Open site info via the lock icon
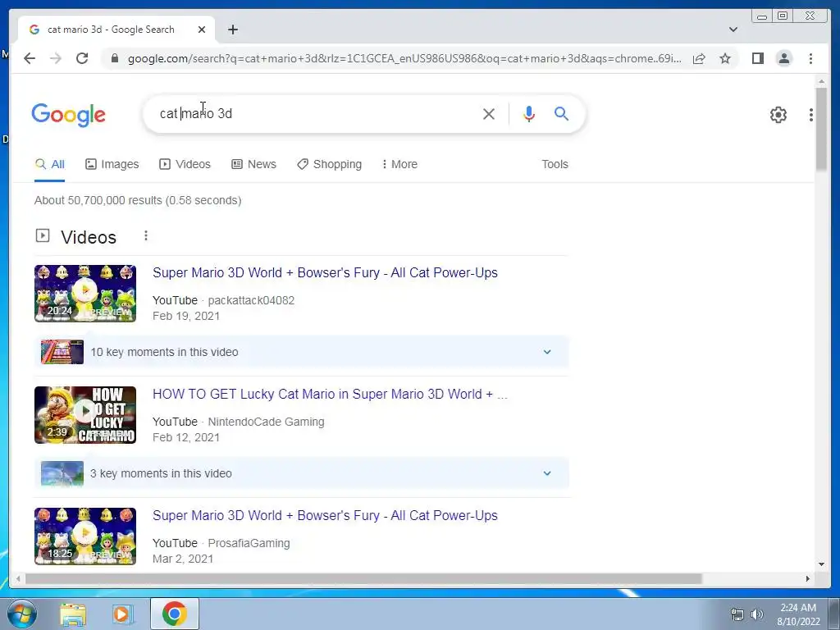 114,58
